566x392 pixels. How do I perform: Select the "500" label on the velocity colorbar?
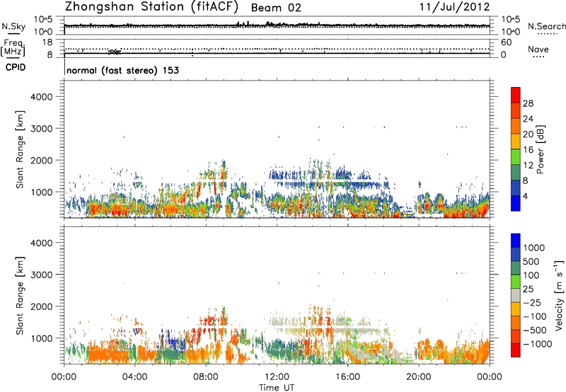tap(531, 262)
